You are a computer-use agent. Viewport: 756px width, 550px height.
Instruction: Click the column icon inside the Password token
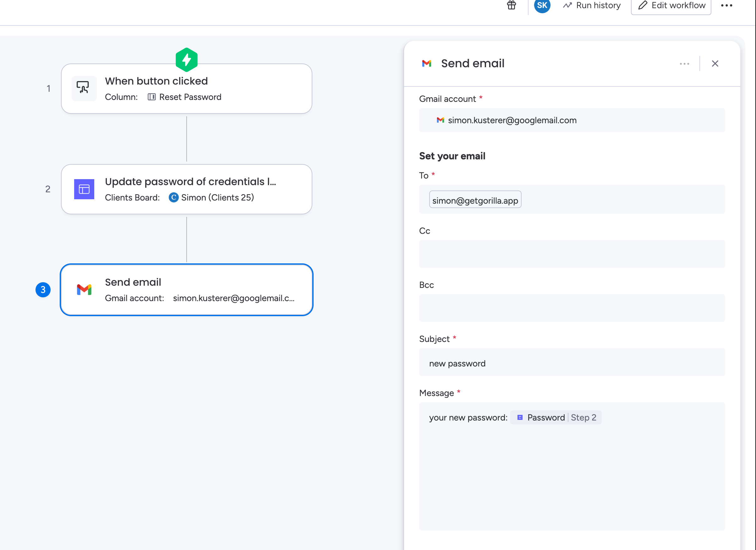[520, 417]
